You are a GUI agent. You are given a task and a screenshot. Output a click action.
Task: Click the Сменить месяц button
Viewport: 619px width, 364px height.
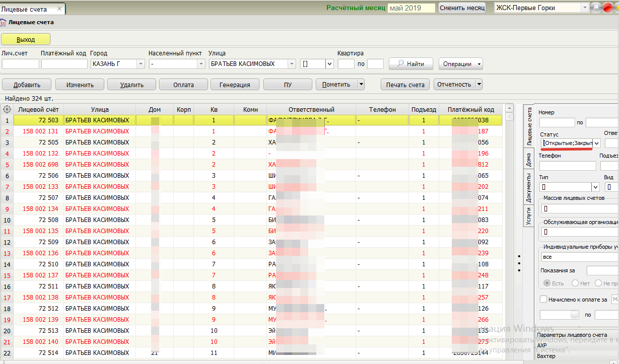tap(462, 8)
